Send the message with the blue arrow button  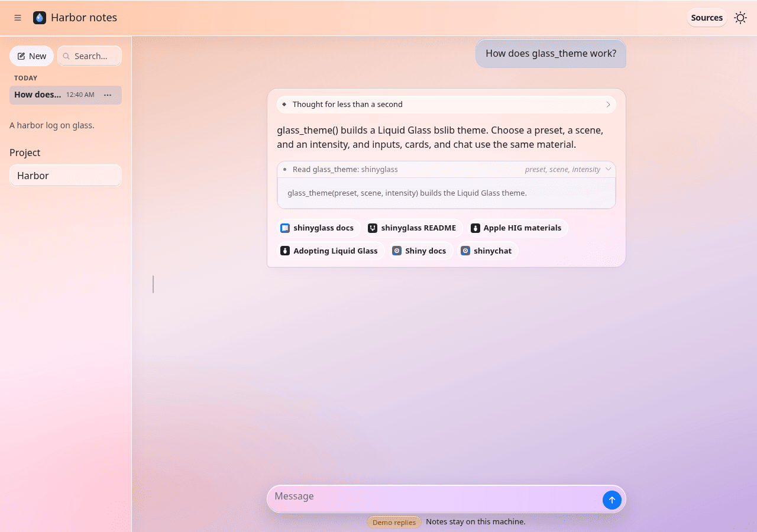[612, 500]
